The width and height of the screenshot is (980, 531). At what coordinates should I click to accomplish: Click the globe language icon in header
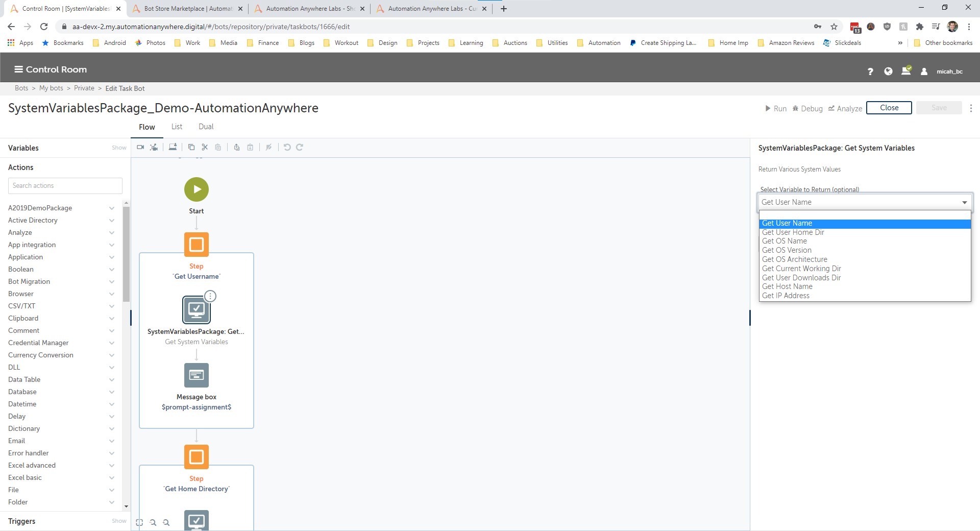click(888, 71)
